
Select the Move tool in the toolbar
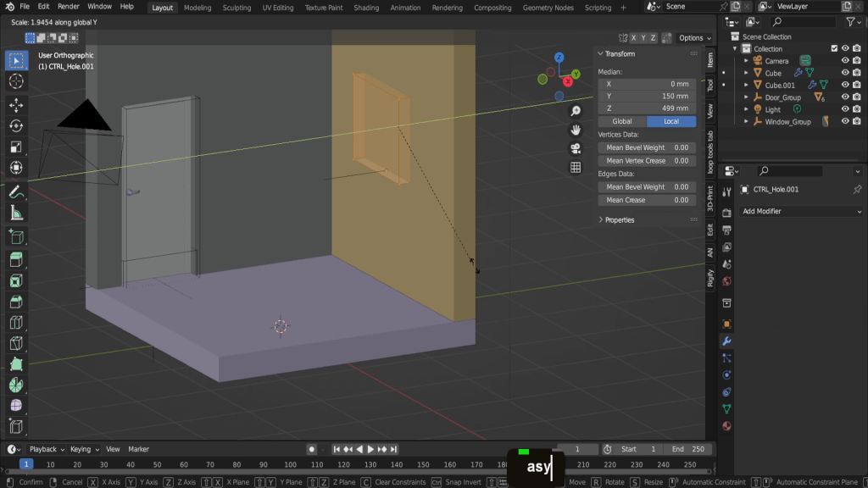[x=15, y=104]
